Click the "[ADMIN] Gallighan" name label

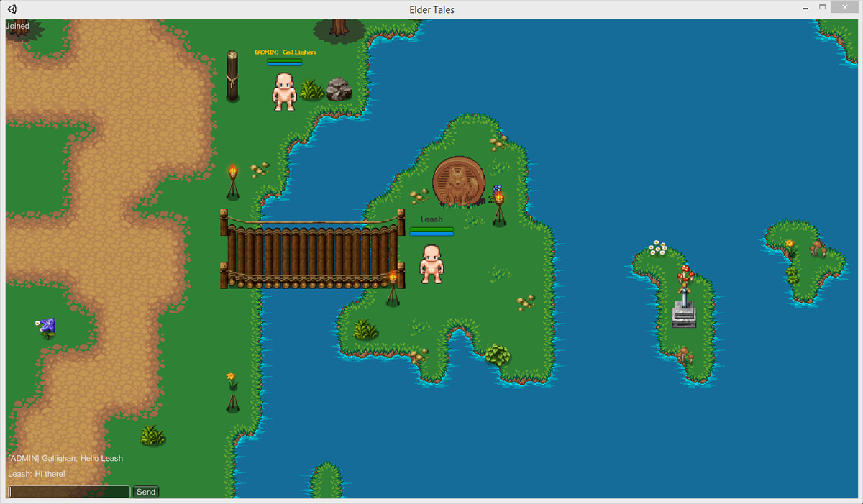(x=285, y=52)
